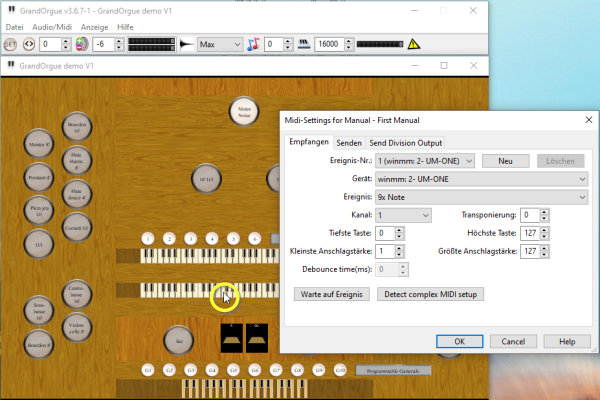The width and height of the screenshot is (600, 400).
Task: Toggle the Contrebasse 16' pedal stop
Action: tap(77, 294)
